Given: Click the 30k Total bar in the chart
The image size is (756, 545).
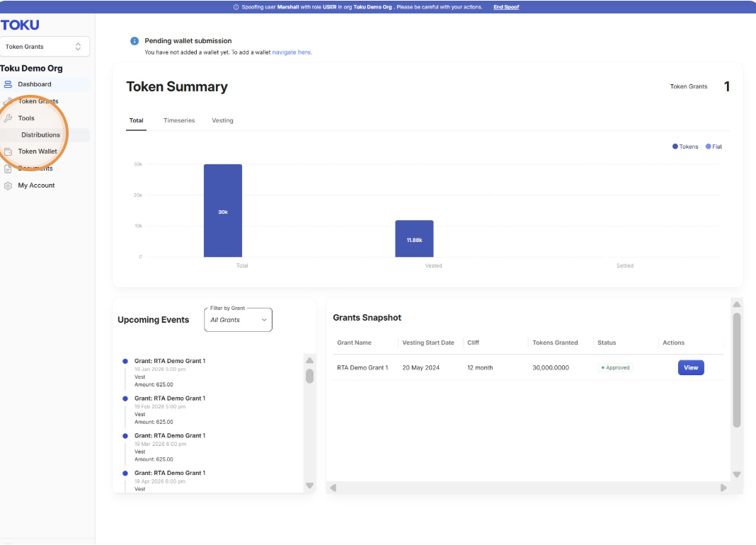Looking at the screenshot, I should [x=223, y=211].
